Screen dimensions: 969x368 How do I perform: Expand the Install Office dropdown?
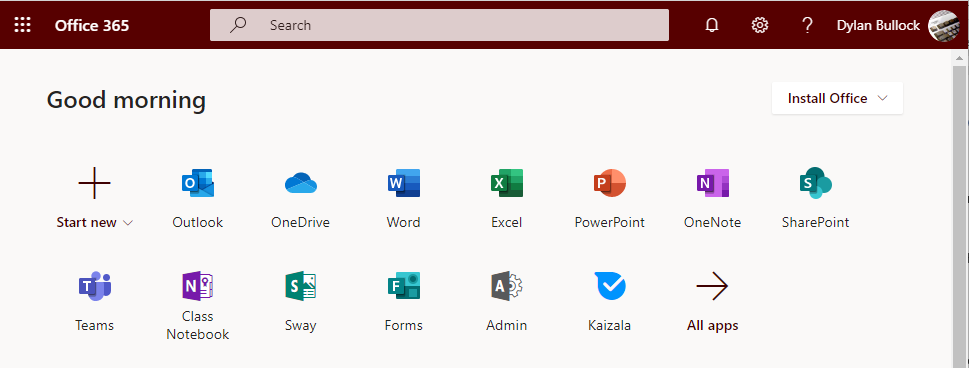coord(837,98)
